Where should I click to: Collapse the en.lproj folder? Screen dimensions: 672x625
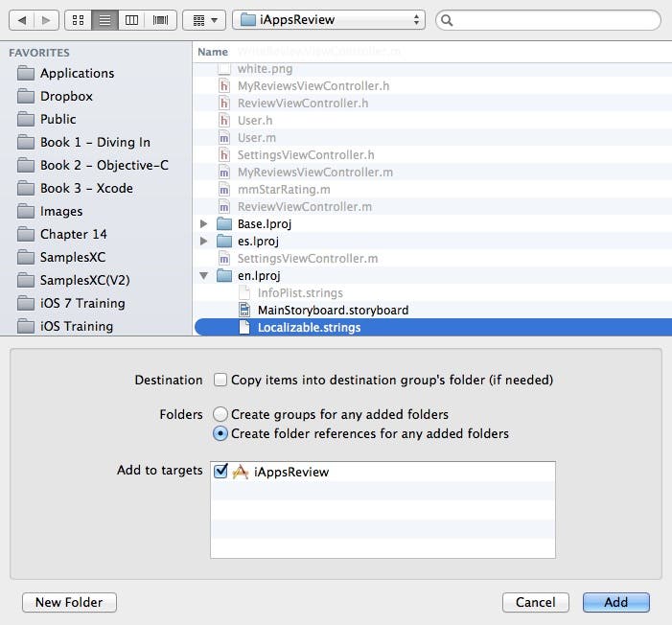[x=203, y=276]
